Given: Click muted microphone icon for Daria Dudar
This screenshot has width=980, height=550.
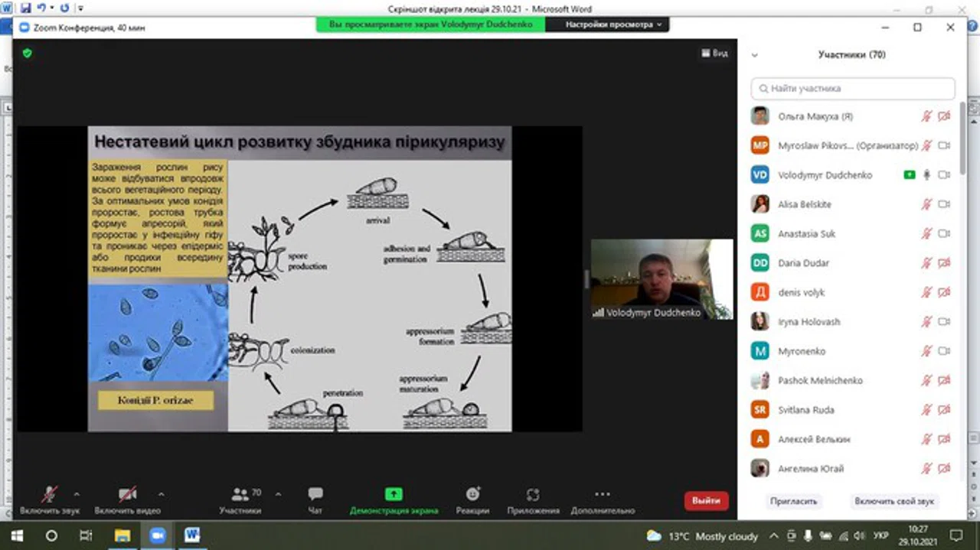Looking at the screenshot, I should tap(926, 263).
